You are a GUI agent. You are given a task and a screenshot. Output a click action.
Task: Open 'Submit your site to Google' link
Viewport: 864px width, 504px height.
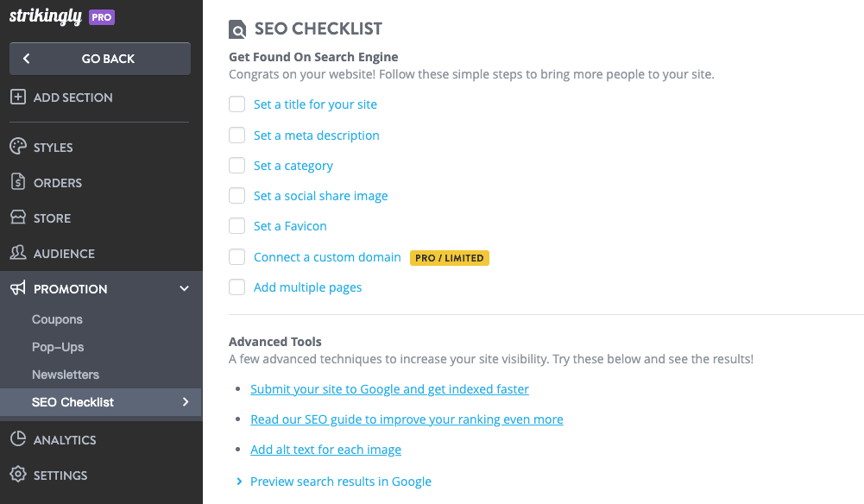(x=389, y=389)
